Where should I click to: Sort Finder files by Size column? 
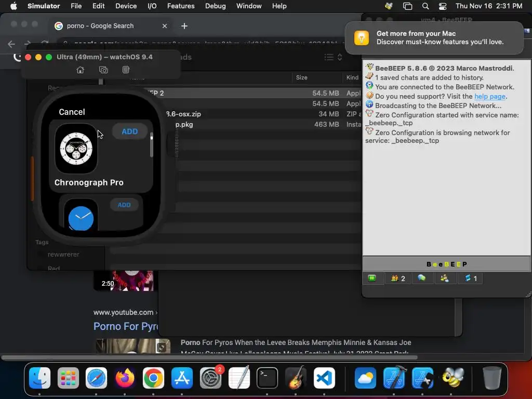coord(302,77)
